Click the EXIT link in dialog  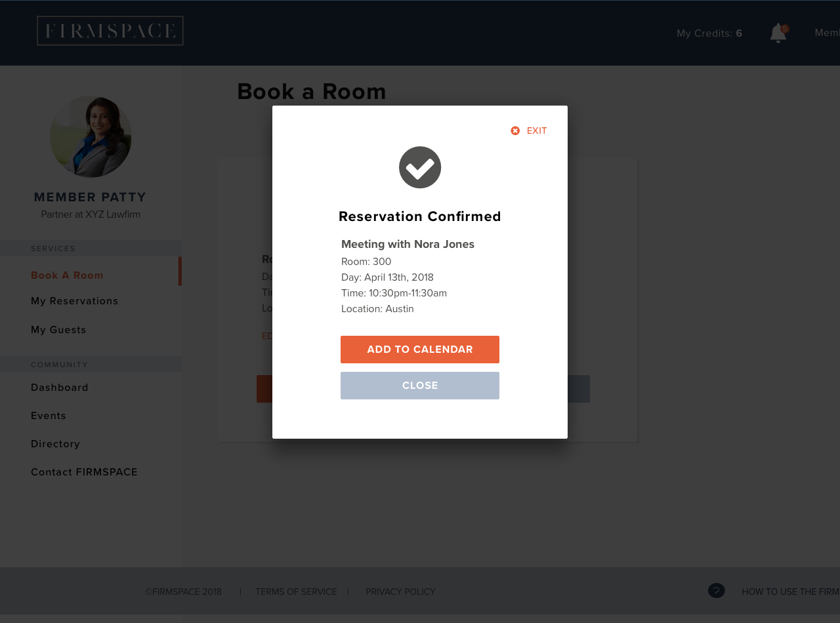(537, 131)
